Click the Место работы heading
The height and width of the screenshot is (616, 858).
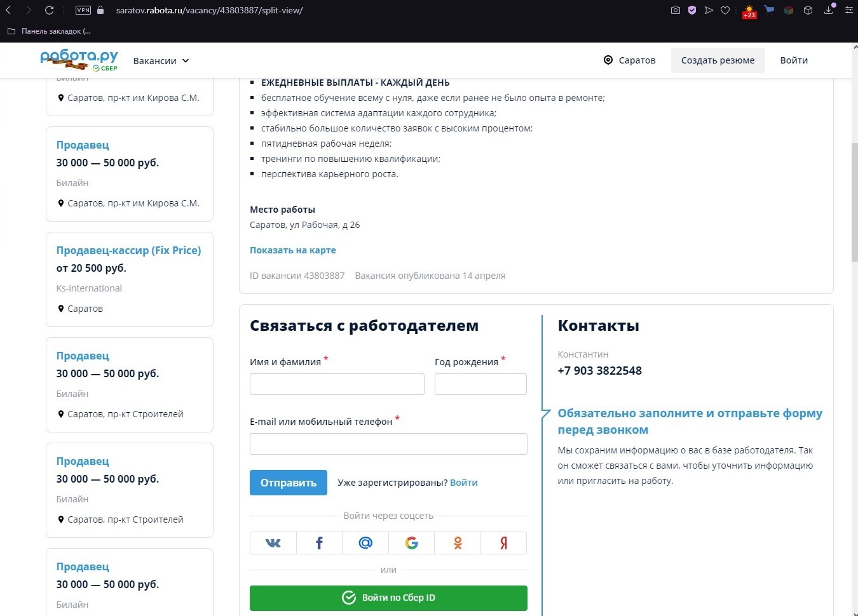click(x=282, y=210)
